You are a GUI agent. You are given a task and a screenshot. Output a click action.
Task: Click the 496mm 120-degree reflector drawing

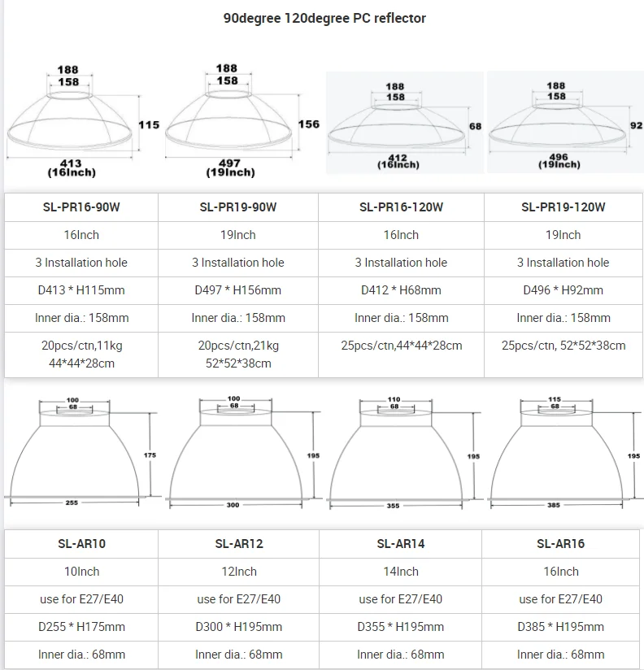[x=565, y=123]
